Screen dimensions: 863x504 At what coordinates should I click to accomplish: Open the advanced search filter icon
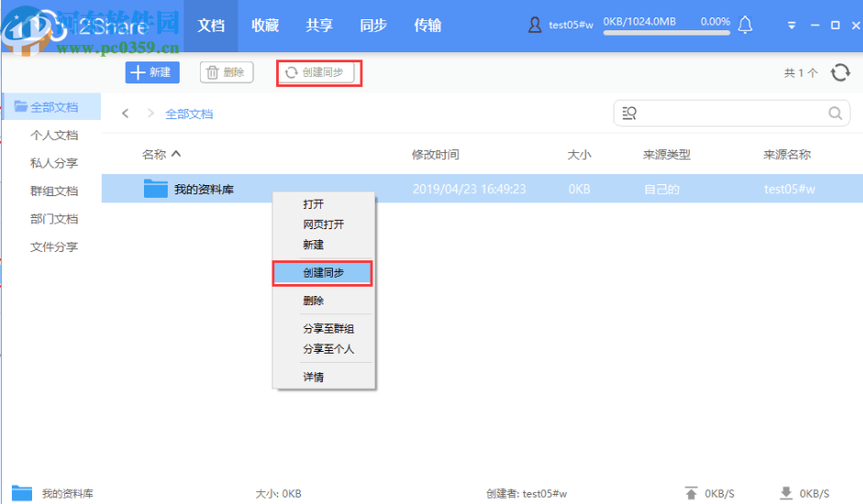coord(629,114)
